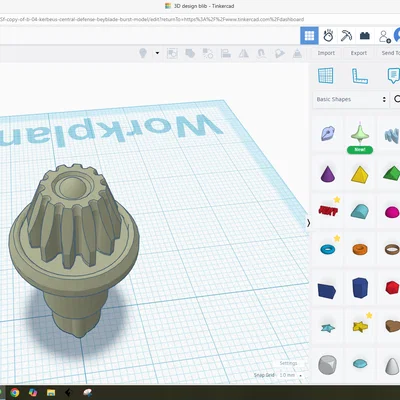Click the pyramid-shaped icon left of Import
This screenshot has width=400, height=400.
297,53
